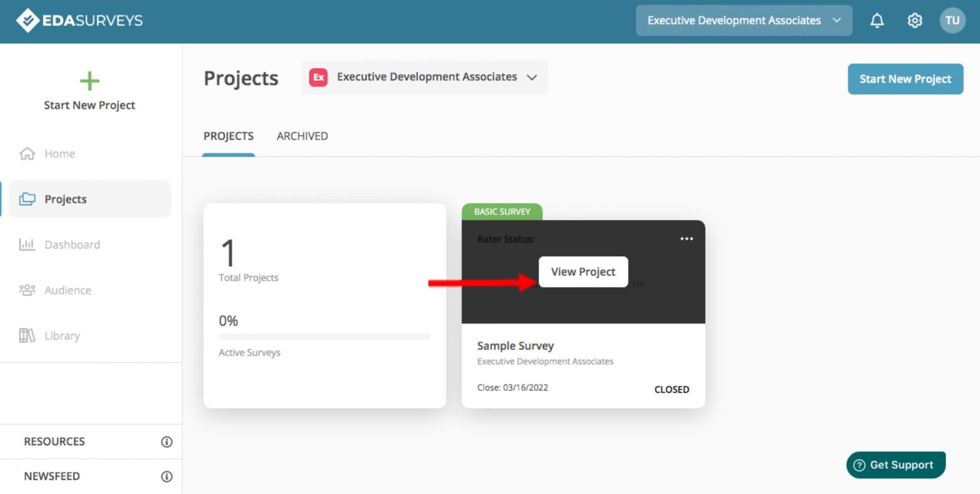Open the three-dot menu on Sample Survey card

pyautogui.click(x=686, y=239)
